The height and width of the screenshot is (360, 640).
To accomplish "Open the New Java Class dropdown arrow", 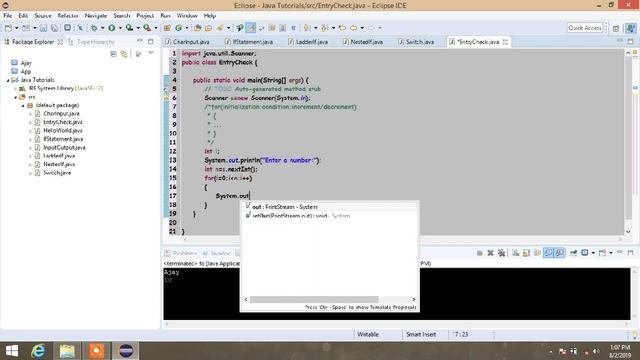I will [187, 28].
